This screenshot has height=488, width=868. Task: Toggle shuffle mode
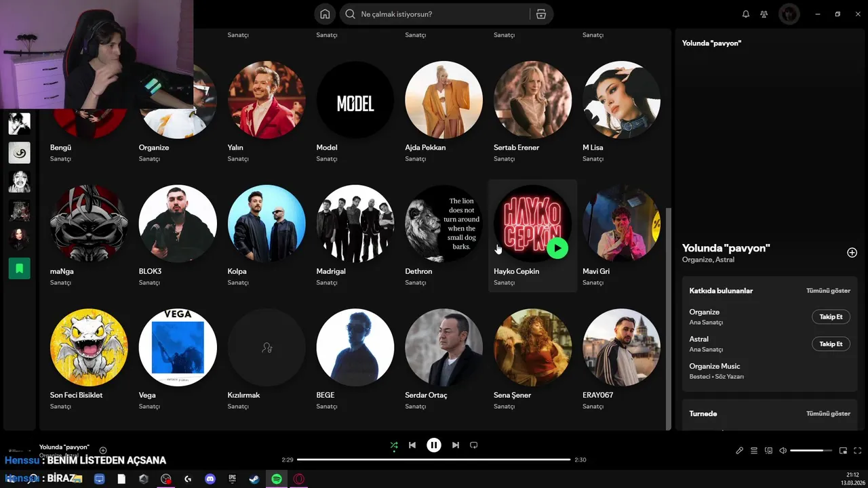point(394,445)
